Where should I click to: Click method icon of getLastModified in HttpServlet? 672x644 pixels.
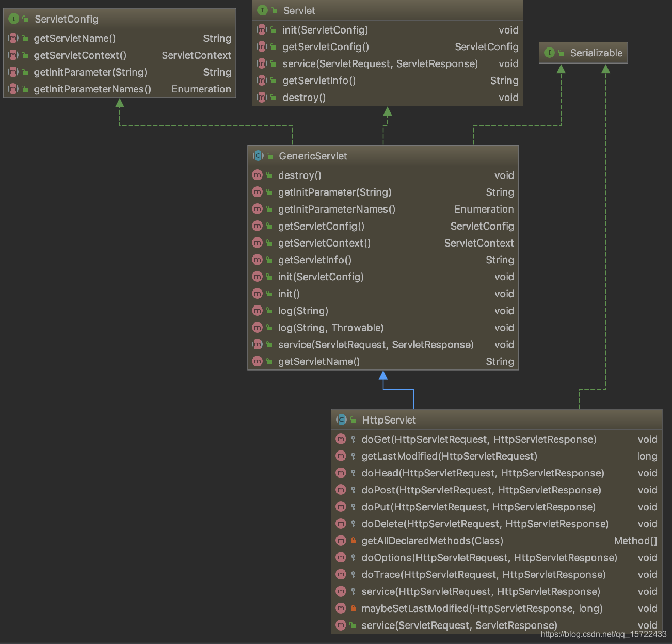click(341, 456)
